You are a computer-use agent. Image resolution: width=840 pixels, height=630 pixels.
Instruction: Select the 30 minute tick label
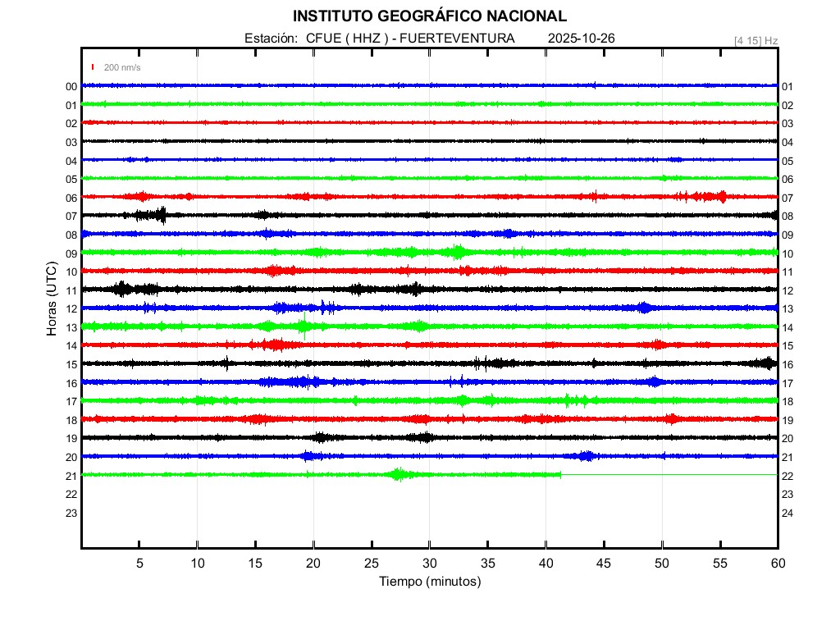coord(429,563)
